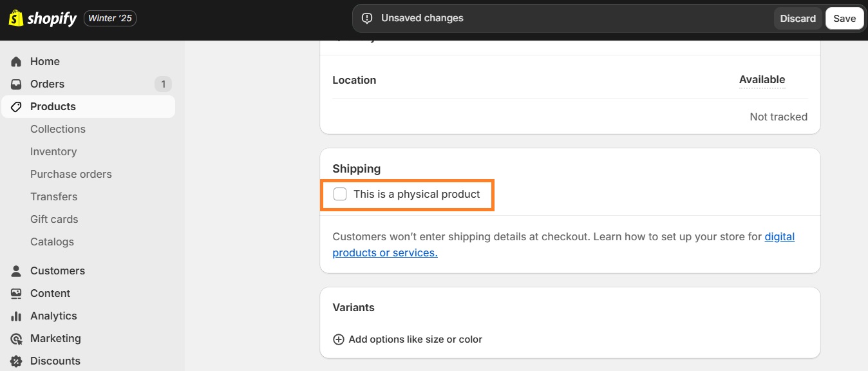Click the plus icon to add variant options
This screenshot has width=868, height=371.
[339, 339]
